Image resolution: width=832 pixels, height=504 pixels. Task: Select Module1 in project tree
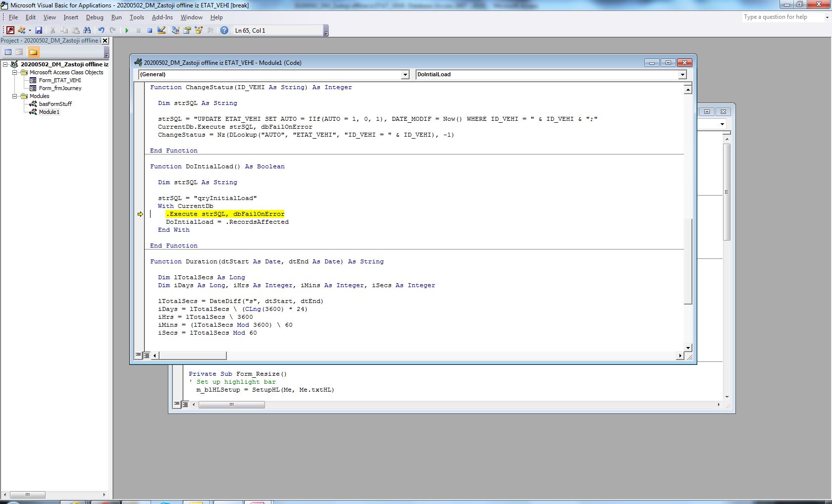pos(49,112)
